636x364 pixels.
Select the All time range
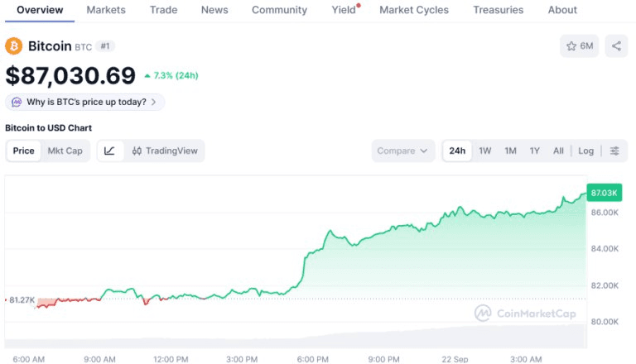(x=558, y=151)
